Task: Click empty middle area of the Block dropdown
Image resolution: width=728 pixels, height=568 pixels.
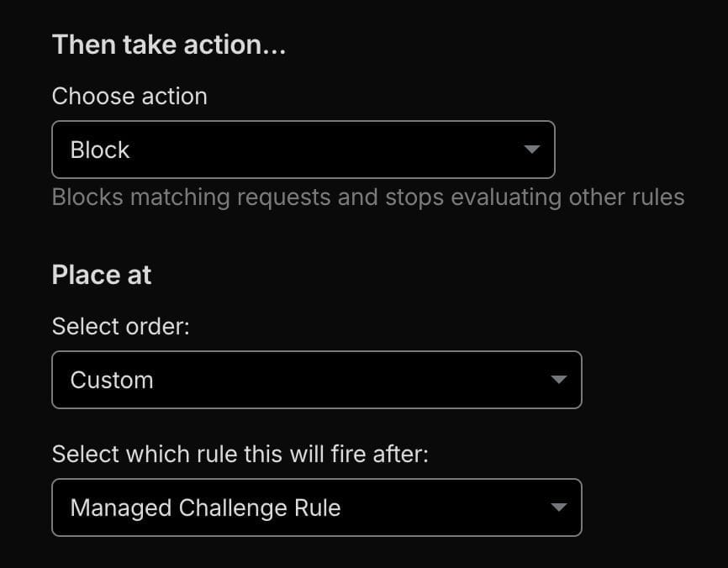Action: (319, 150)
